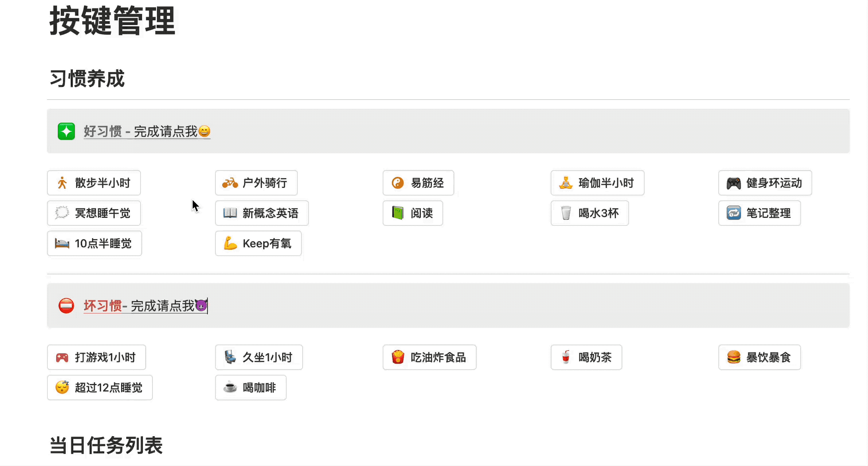The width and height of the screenshot is (868, 466).
Task: Click the game controller icon on 健身环运动
Action: click(733, 183)
